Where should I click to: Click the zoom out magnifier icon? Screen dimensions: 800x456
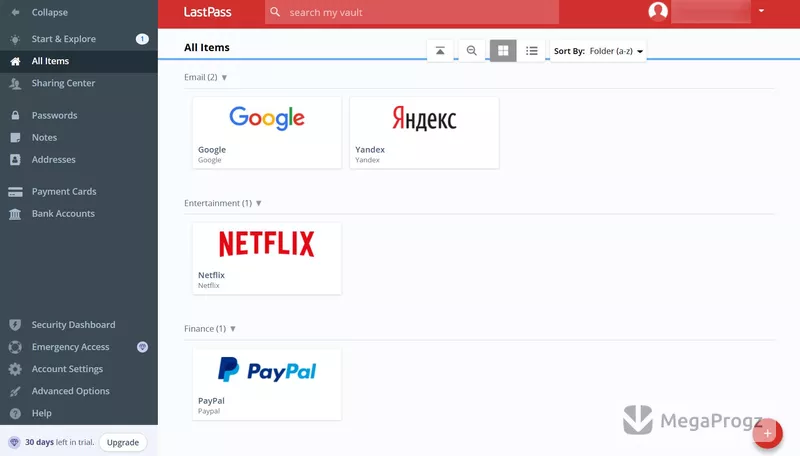(471, 50)
